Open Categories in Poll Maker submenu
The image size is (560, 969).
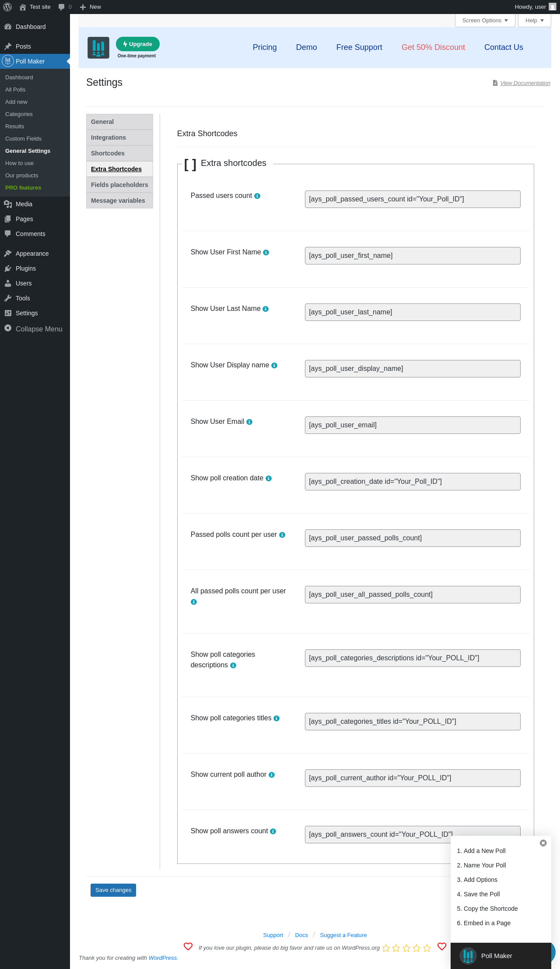coord(19,114)
